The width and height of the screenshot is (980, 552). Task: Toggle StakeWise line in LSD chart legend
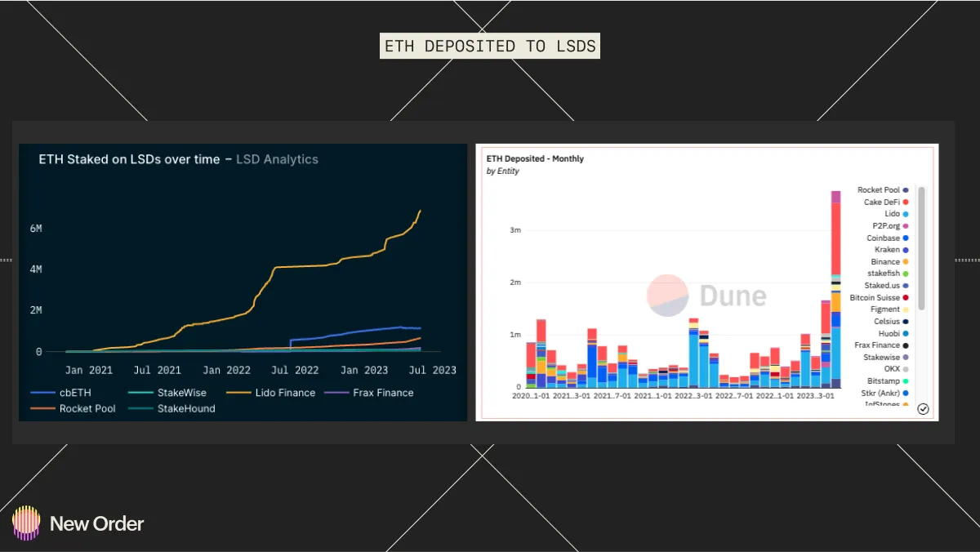click(167, 393)
